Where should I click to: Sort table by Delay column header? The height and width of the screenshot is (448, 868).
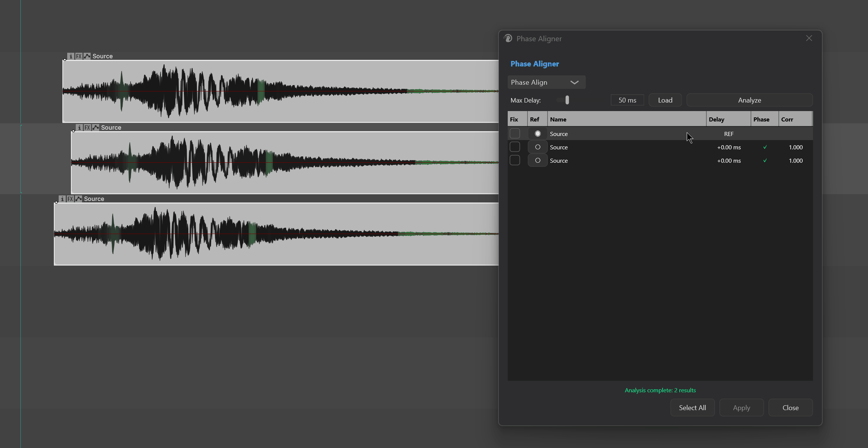pyautogui.click(x=728, y=119)
